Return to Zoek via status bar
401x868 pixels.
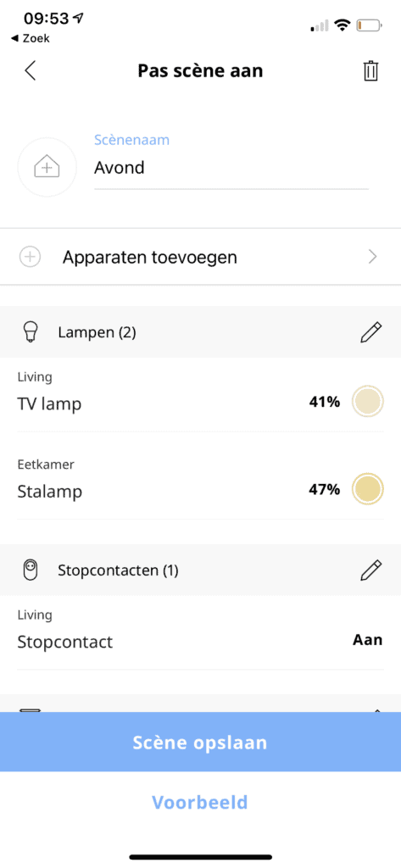(31, 38)
